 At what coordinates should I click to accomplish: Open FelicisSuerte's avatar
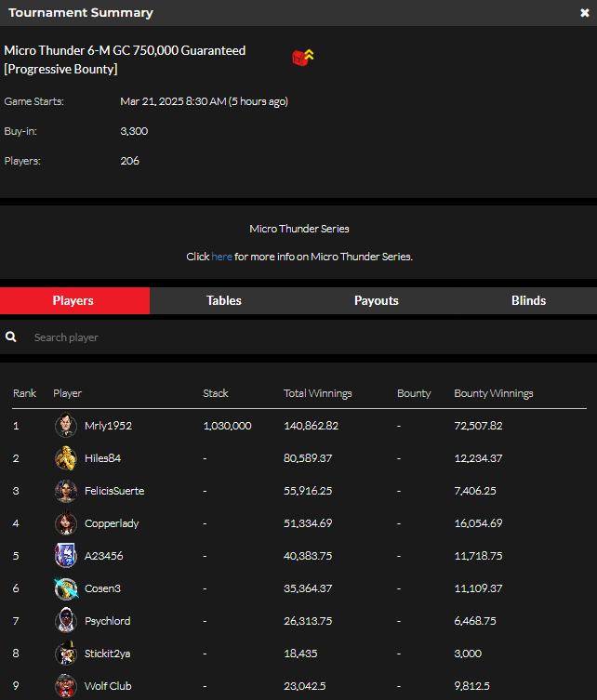[x=66, y=491]
